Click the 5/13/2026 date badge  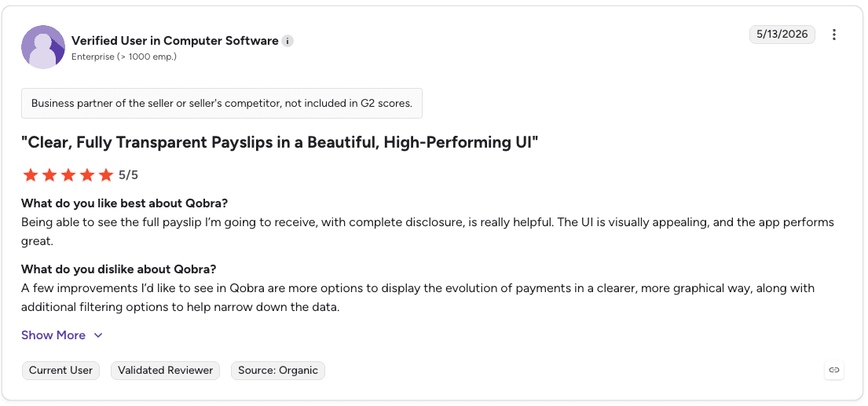pyautogui.click(x=782, y=35)
